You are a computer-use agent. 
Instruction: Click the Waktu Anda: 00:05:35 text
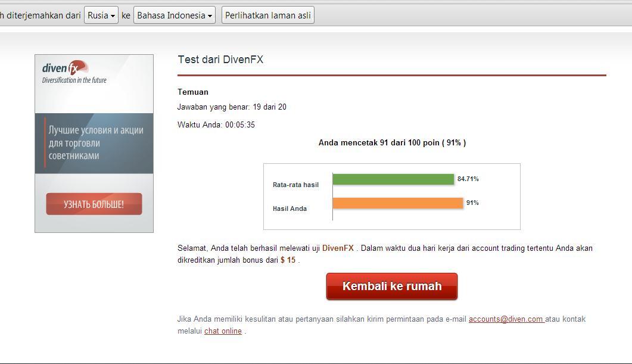[216, 125]
